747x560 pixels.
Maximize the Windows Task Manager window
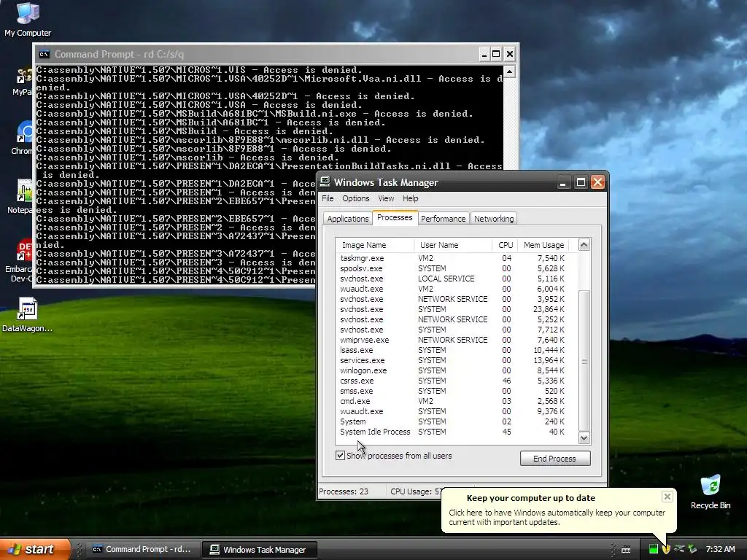pyautogui.click(x=580, y=182)
